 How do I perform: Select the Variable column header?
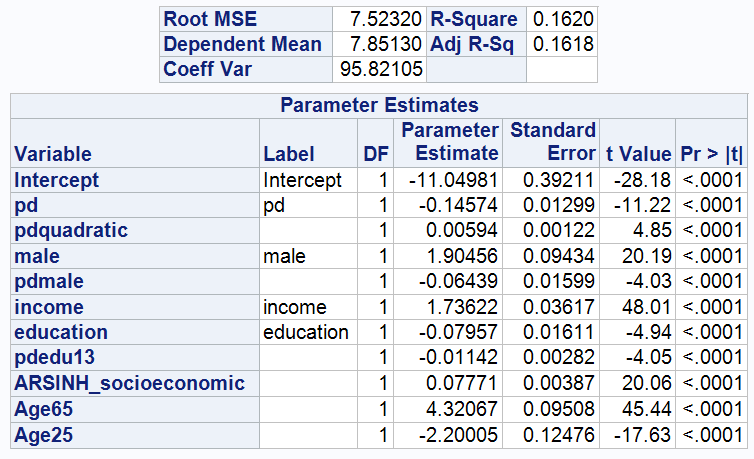[53, 154]
